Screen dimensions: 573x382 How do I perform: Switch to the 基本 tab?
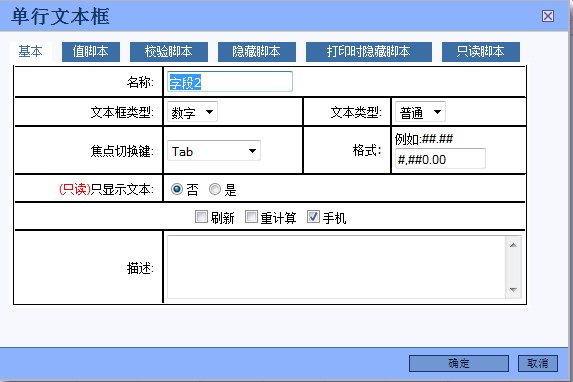(x=30, y=52)
